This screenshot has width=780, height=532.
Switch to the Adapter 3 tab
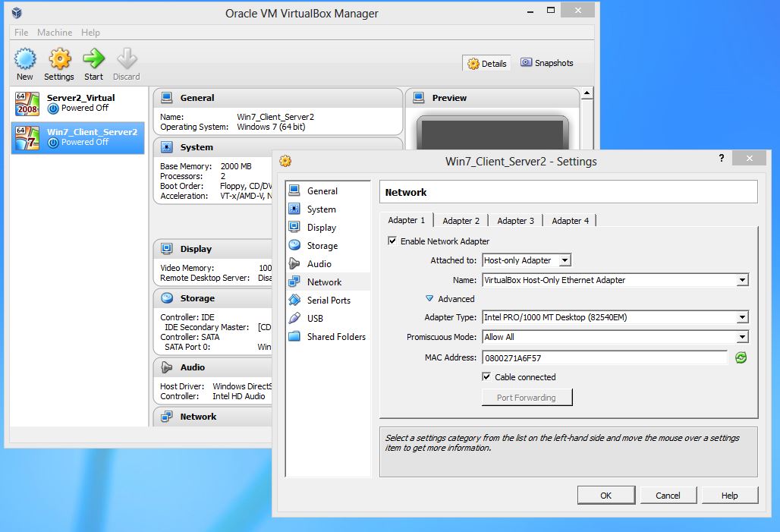pyautogui.click(x=515, y=220)
